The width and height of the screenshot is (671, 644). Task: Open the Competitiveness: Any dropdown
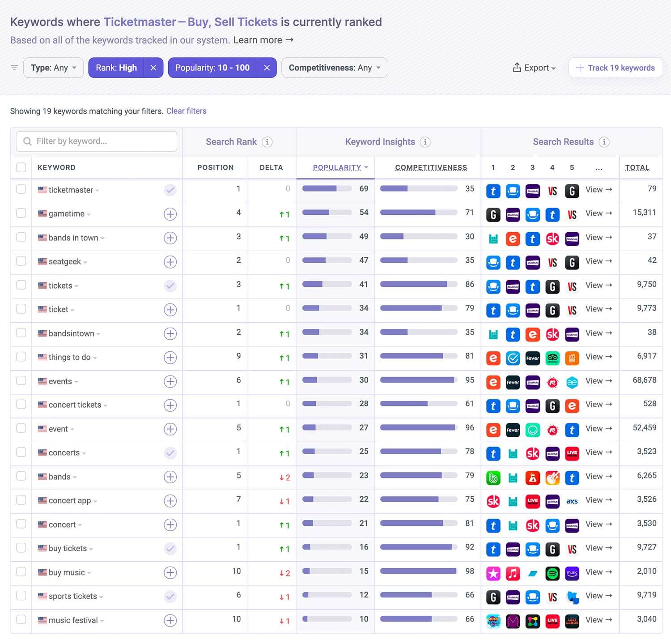point(334,68)
